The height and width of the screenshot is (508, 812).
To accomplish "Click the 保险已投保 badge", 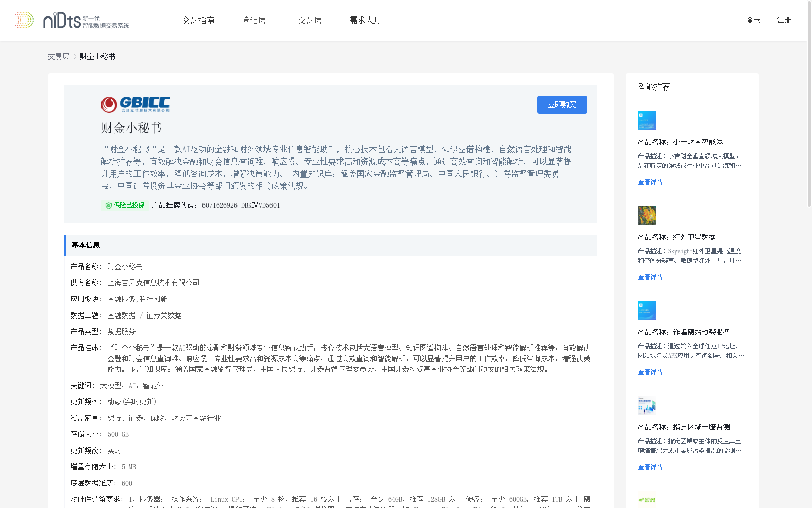I will coord(125,205).
